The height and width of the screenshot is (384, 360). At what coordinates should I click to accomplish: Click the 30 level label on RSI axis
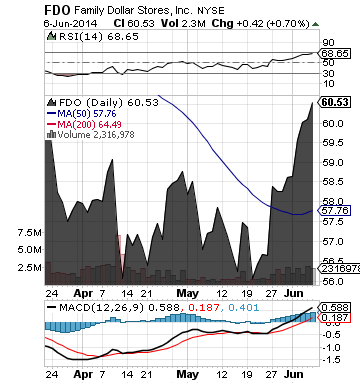click(328, 73)
